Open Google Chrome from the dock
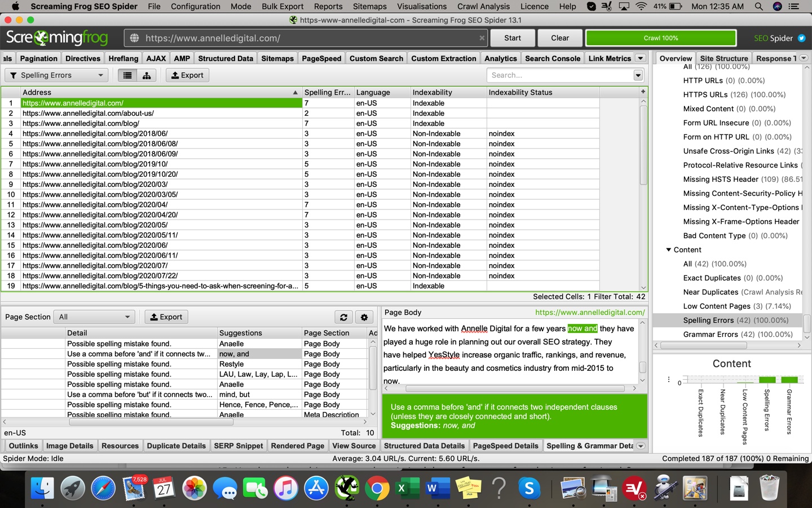The width and height of the screenshot is (812, 508). [x=377, y=488]
